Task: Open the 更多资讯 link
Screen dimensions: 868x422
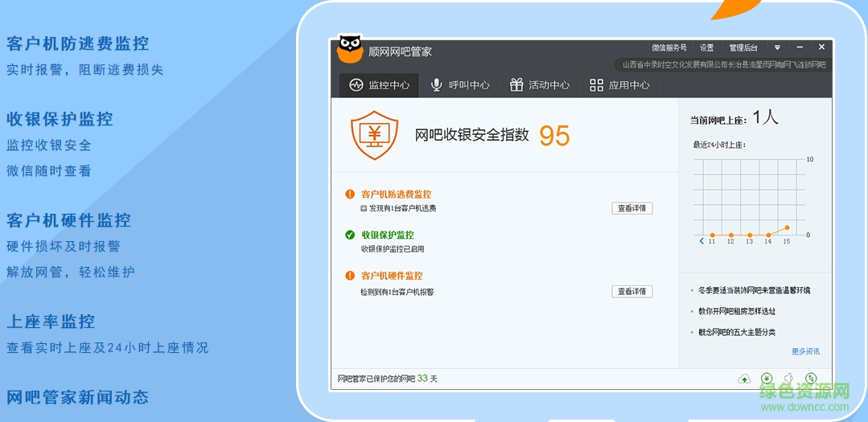Action: (x=805, y=351)
